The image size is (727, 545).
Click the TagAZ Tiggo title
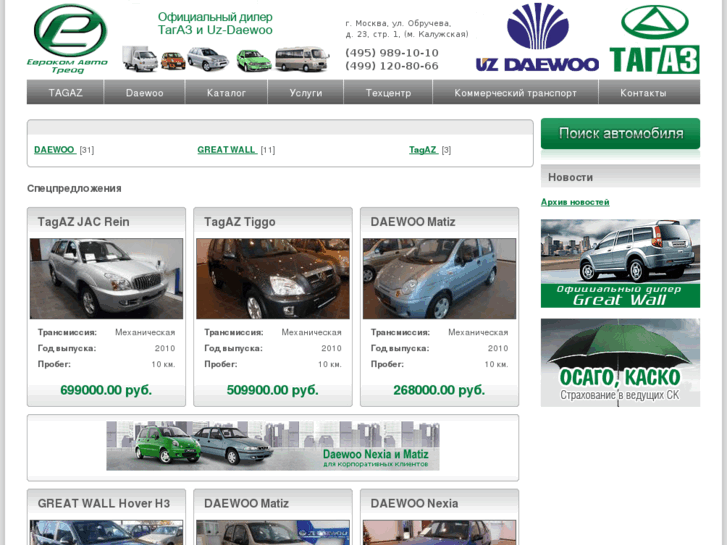(x=240, y=222)
